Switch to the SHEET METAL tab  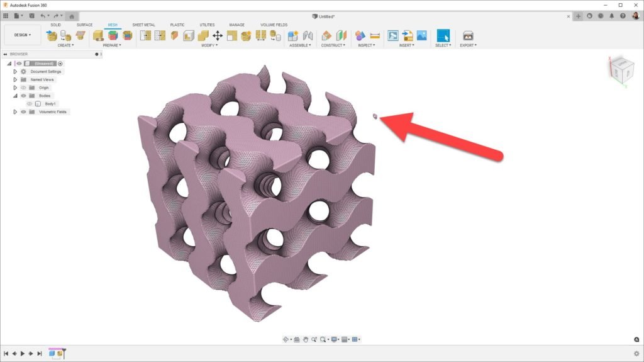click(x=144, y=25)
